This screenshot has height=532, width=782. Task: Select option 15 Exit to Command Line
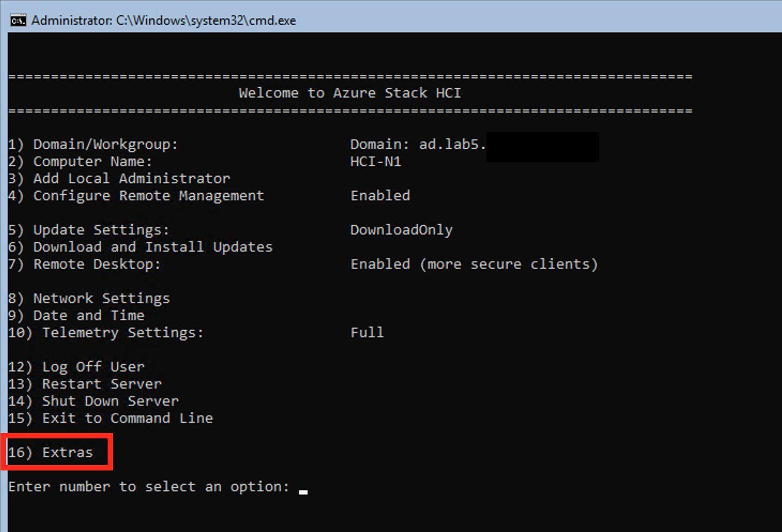(x=110, y=418)
